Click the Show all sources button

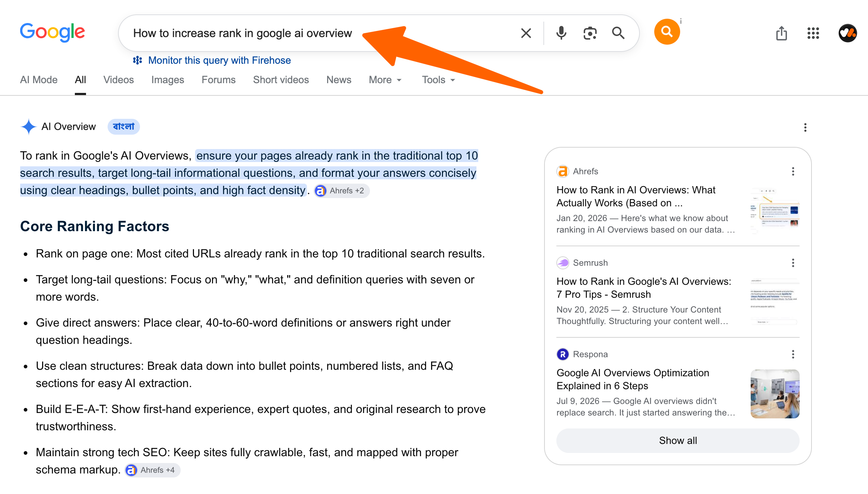click(678, 440)
